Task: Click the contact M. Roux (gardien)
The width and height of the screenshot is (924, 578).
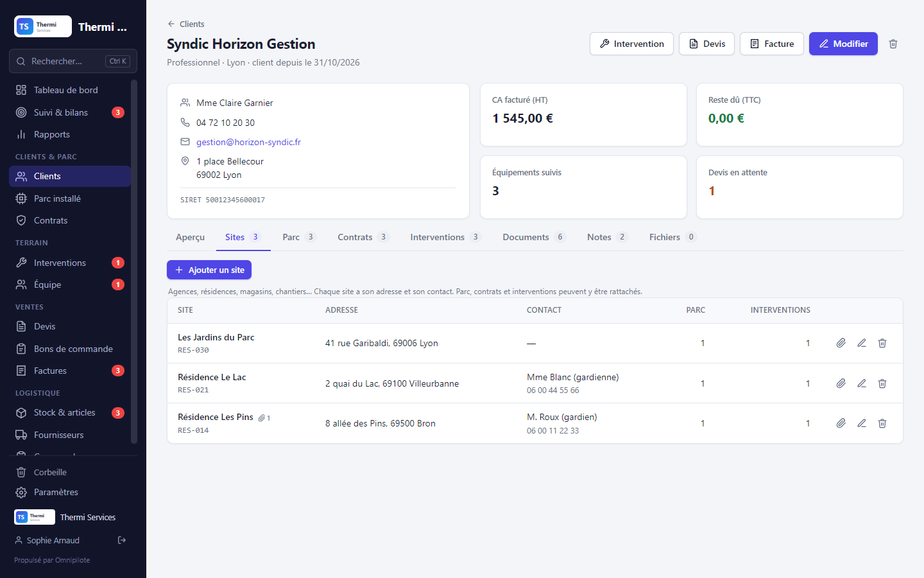Action: coord(562,417)
